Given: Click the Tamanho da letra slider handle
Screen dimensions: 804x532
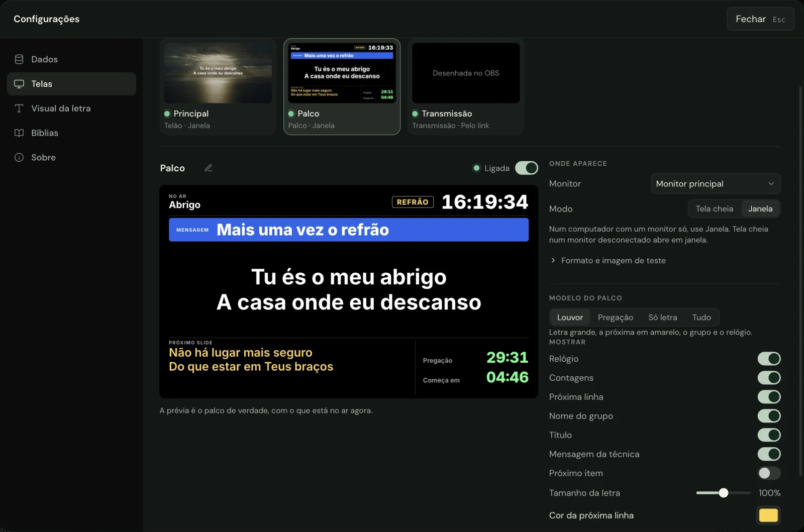Looking at the screenshot, I should click(x=723, y=493).
